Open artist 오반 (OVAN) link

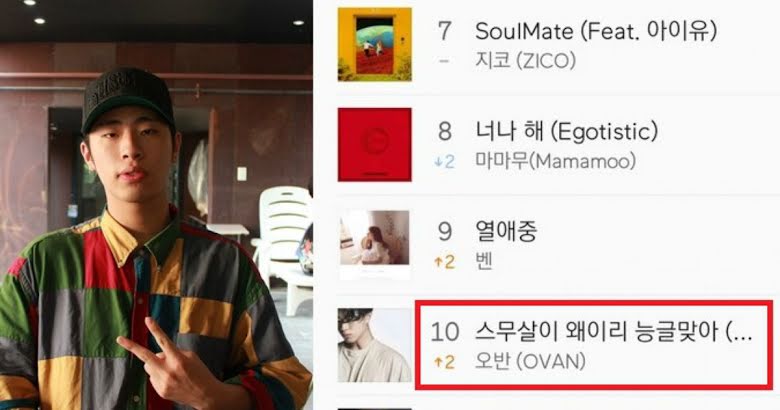530,362
